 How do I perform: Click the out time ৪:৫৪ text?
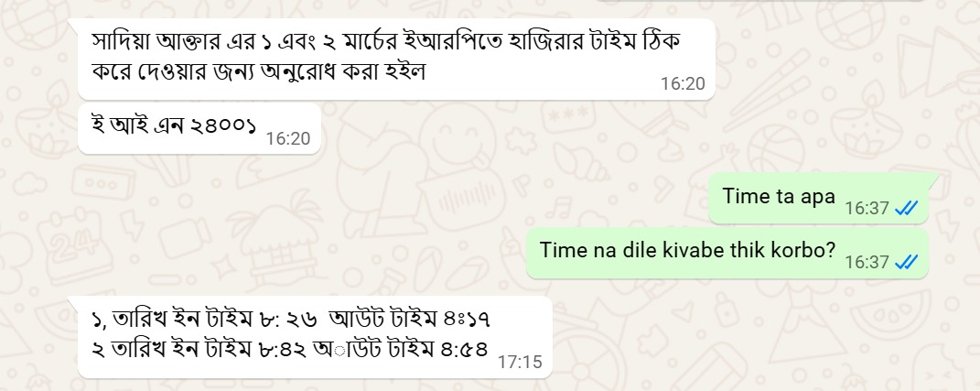click(x=464, y=349)
